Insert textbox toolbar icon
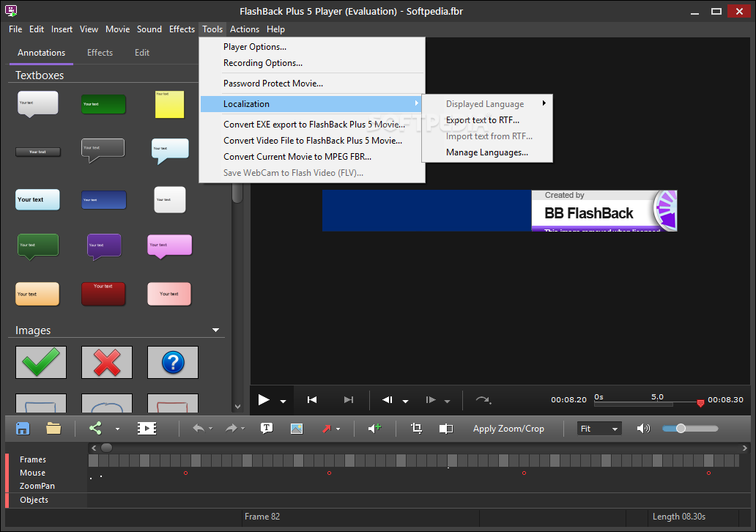 tap(267, 428)
